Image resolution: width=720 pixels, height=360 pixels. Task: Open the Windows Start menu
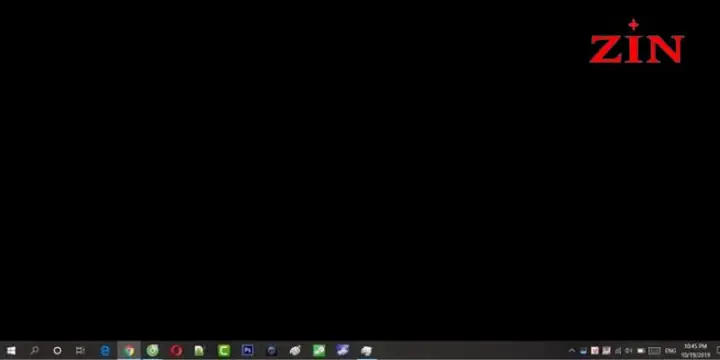point(11,351)
